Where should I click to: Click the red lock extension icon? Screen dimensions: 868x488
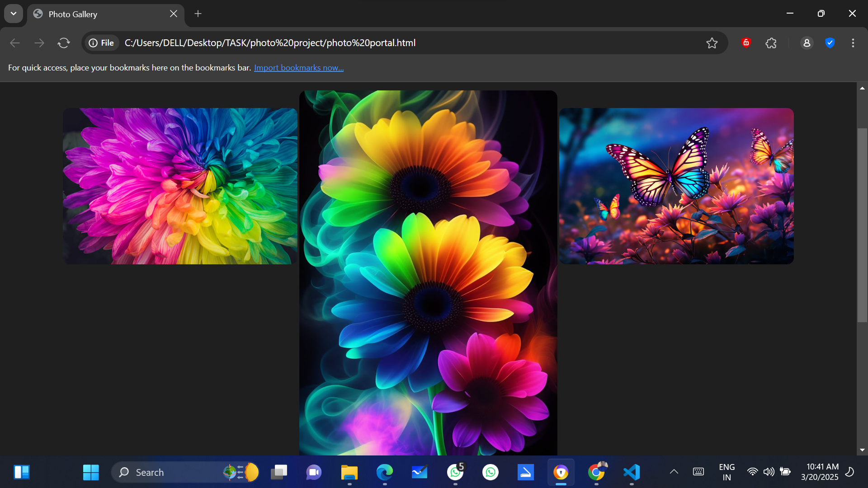(746, 42)
